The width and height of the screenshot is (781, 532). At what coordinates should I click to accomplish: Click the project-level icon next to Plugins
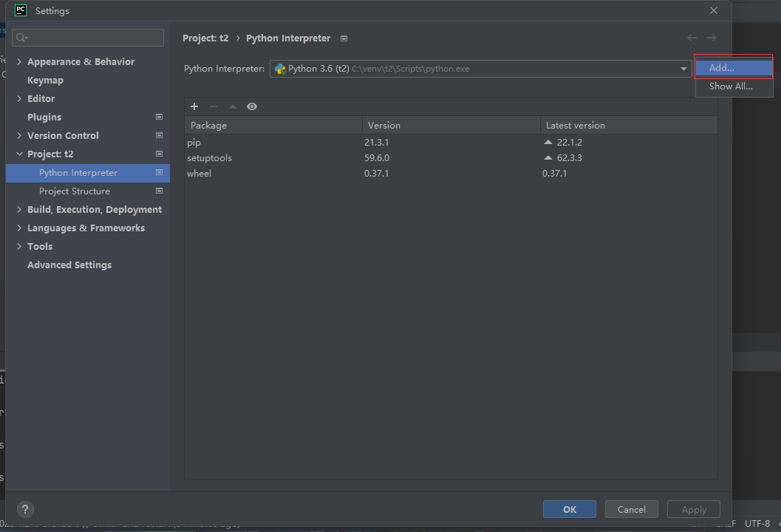click(160, 117)
